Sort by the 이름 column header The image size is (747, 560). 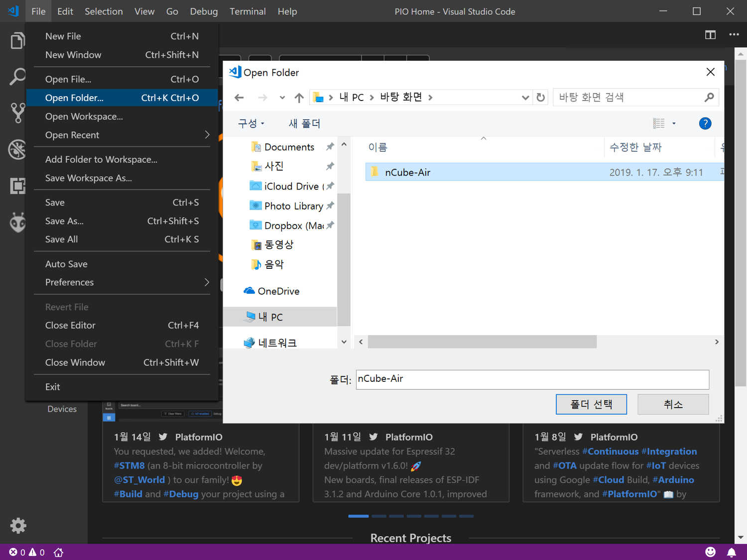[x=377, y=147]
